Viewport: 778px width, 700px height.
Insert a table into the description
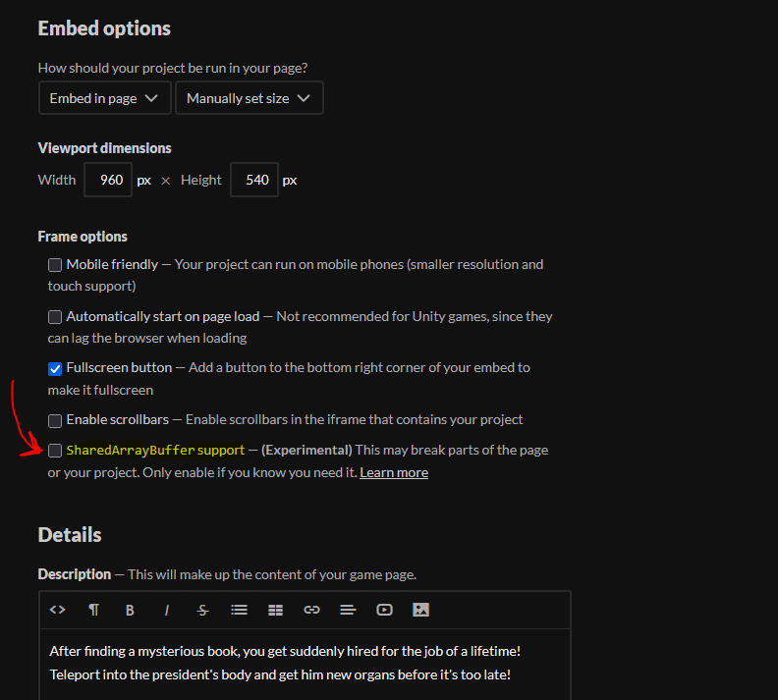275,610
